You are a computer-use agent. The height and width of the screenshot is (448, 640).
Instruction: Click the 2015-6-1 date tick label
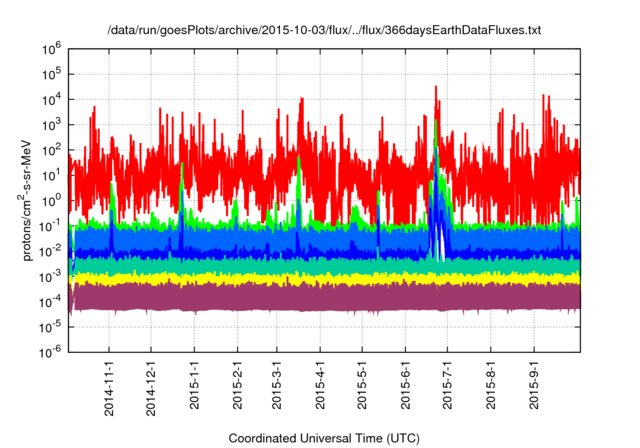coord(405,386)
